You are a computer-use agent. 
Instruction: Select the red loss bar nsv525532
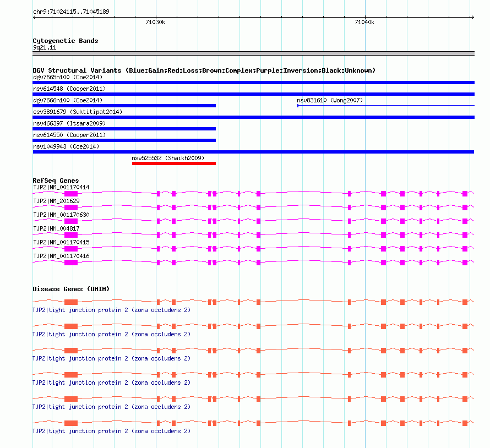174,163
